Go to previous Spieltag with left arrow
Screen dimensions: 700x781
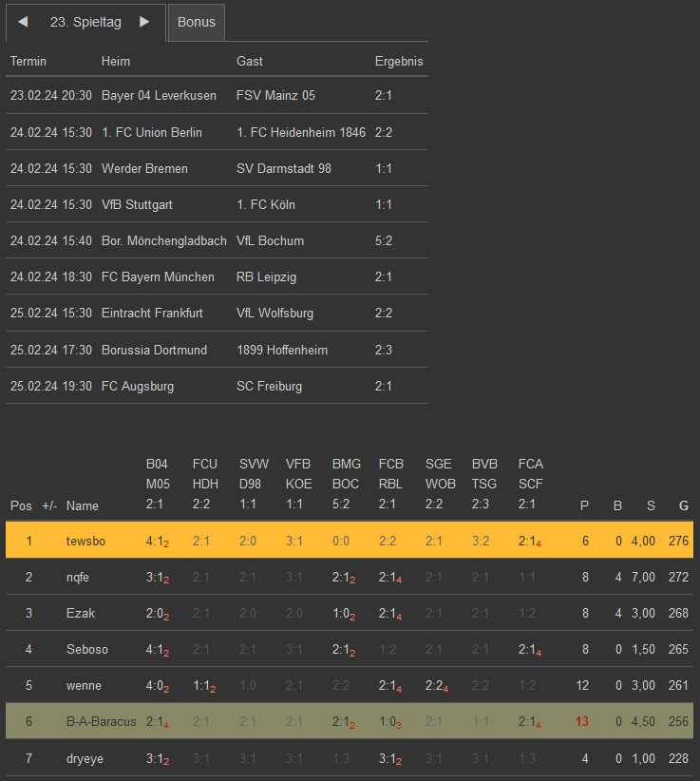23,22
